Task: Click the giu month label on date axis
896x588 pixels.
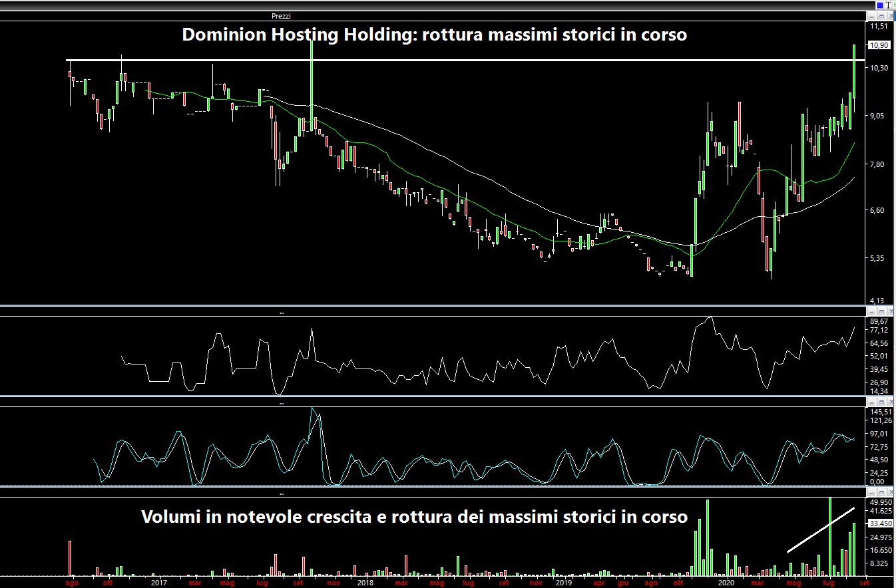Action: 622,583
